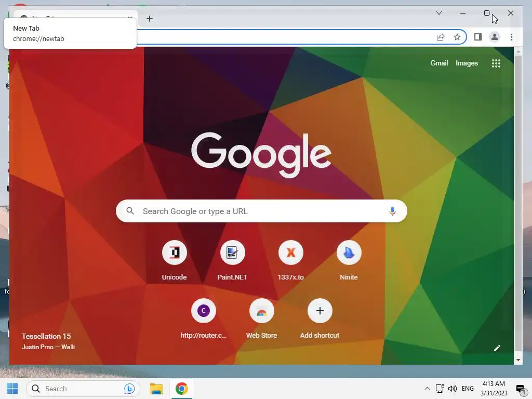Open the volume tray icon
The image size is (532, 399).
(x=453, y=389)
